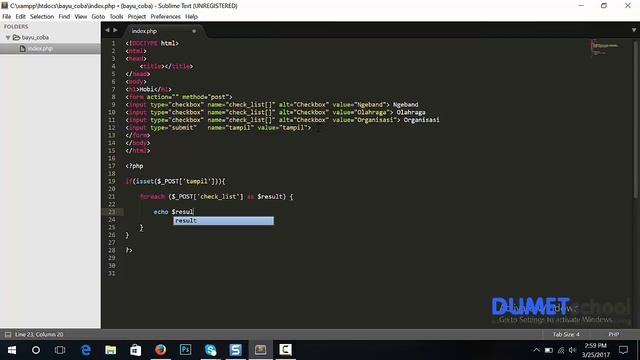Open the File menu
Image resolution: width=640 pixels, height=360 pixels.
tap(7, 17)
